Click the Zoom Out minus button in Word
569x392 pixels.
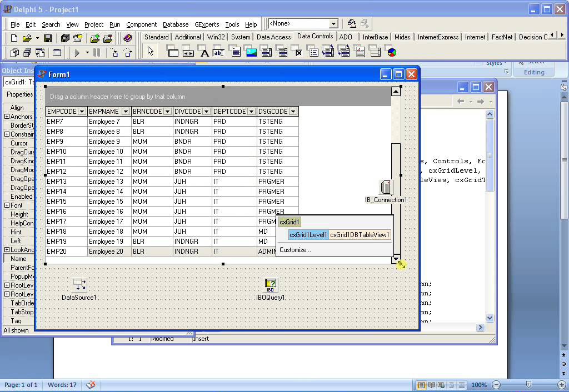coord(496,385)
